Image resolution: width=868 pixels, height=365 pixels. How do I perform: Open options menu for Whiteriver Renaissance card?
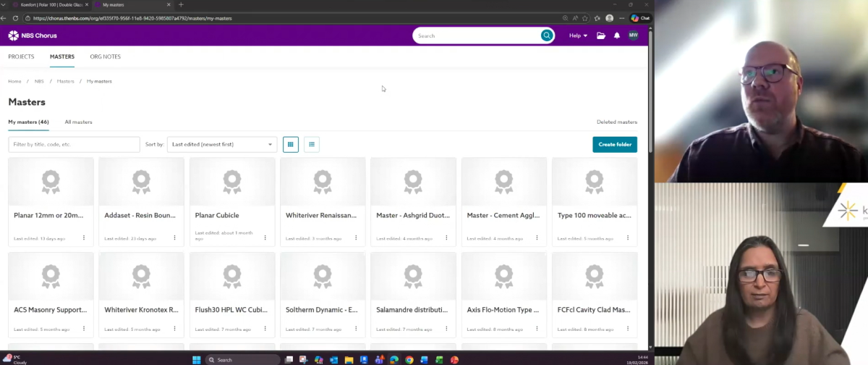[356, 238]
